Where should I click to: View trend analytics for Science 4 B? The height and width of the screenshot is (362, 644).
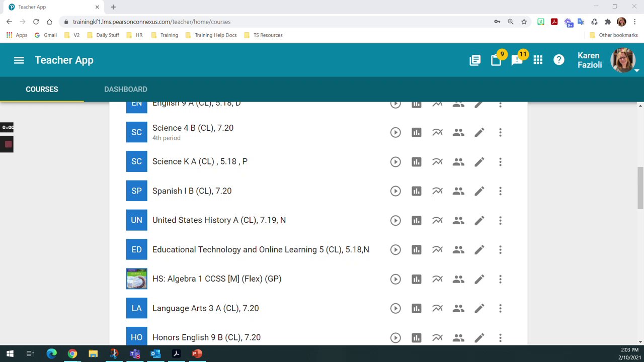437,132
